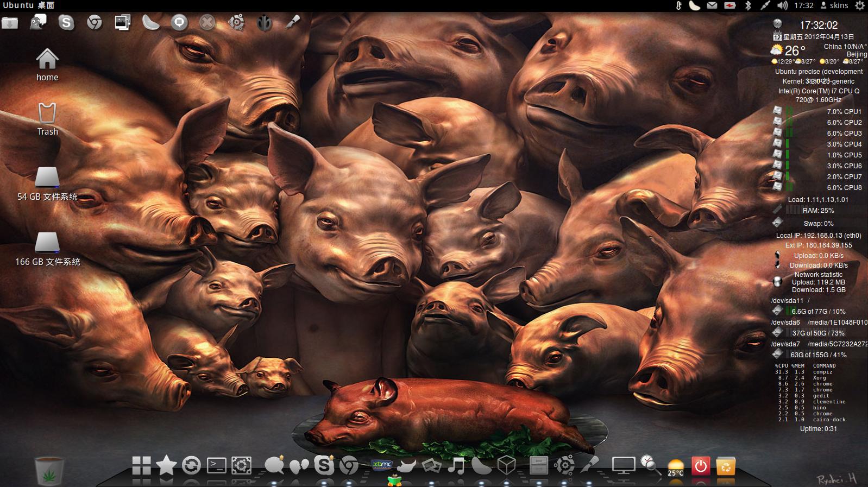The width and height of the screenshot is (868, 487).
Task: Open the music note player in dock
Action: pyautogui.click(x=457, y=465)
